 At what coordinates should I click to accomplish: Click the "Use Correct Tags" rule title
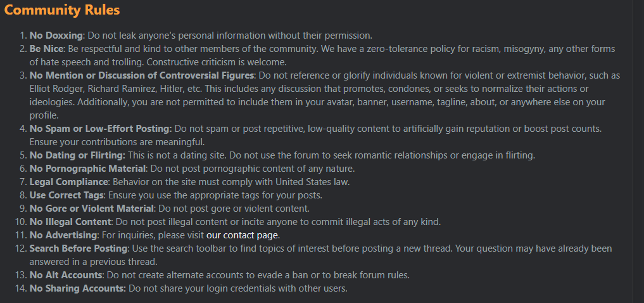[x=67, y=195]
